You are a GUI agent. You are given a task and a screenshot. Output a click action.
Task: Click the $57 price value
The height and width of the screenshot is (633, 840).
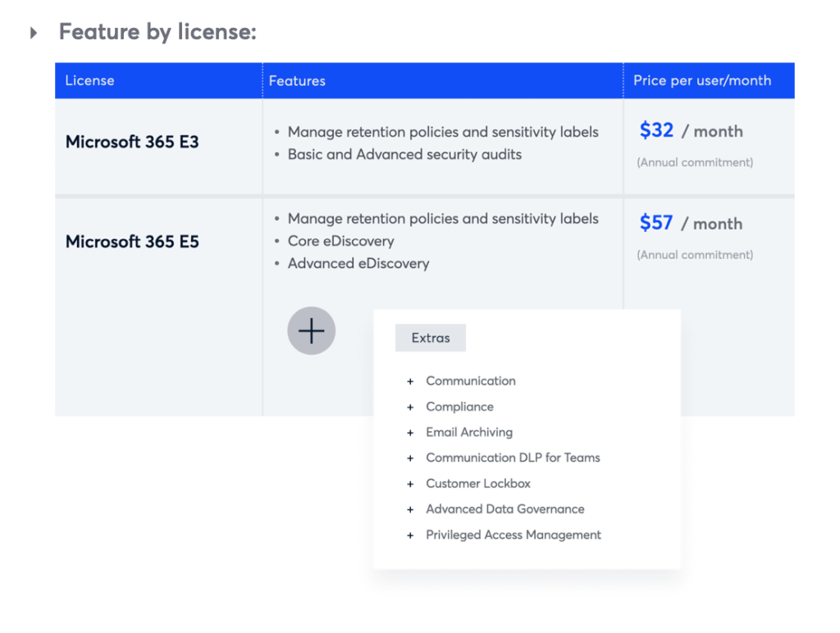tap(656, 222)
